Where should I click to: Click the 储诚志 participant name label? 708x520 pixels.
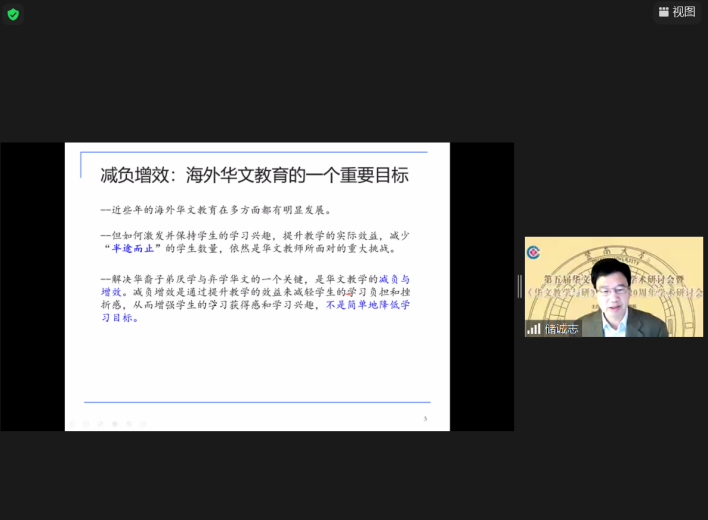click(561, 328)
